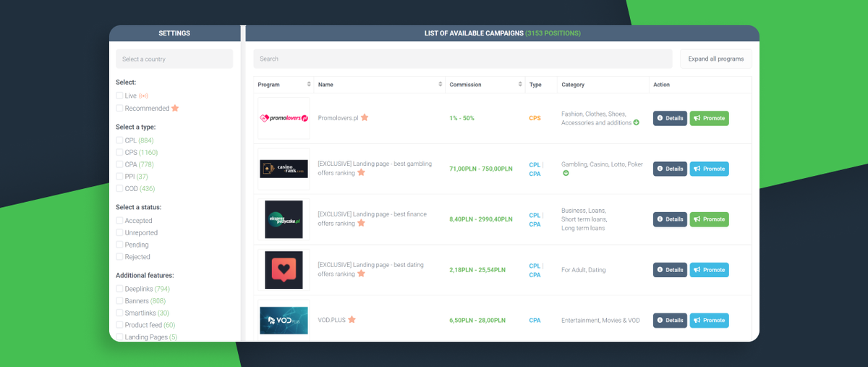The width and height of the screenshot is (868, 367).
Task: Open the Select a country dropdown
Action: [x=174, y=59]
